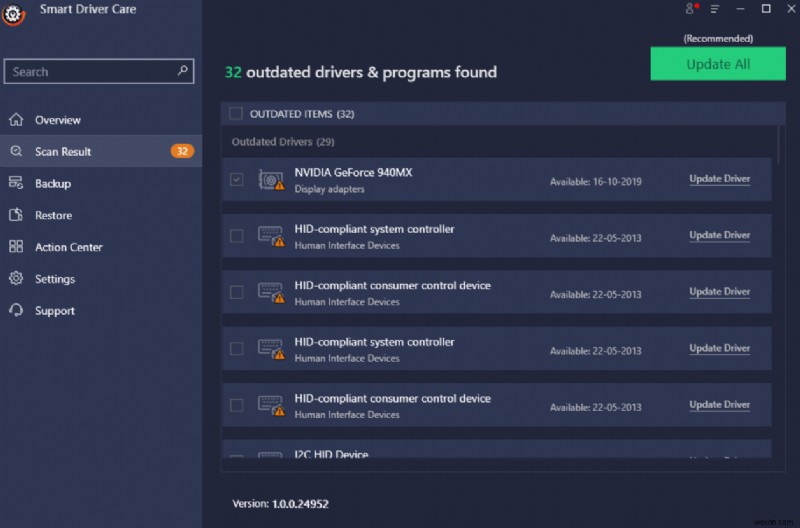Image resolution: width=800 pixels, height=528 pixels.
Task: Open Support from the sidebar
Action: pyautogui.click(x=101, y=310)
